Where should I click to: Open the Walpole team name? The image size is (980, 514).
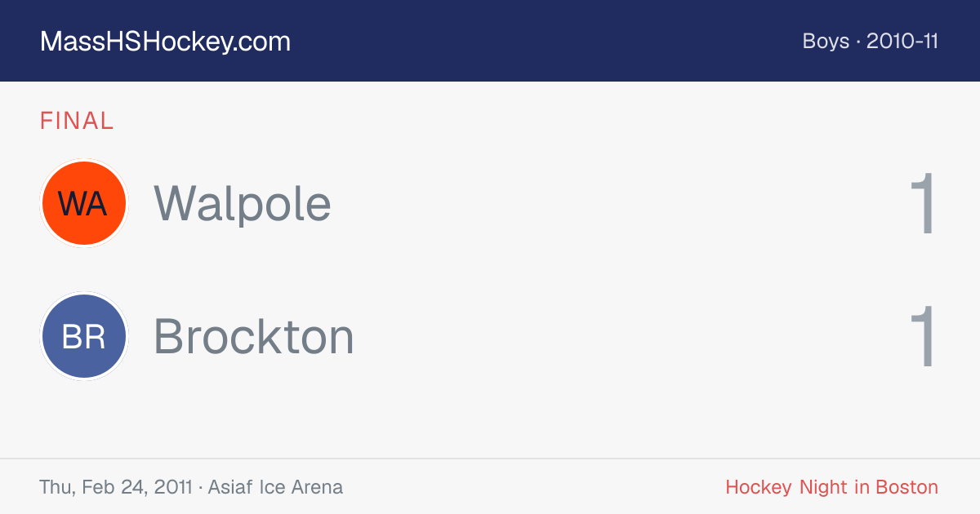click(243, 203)
